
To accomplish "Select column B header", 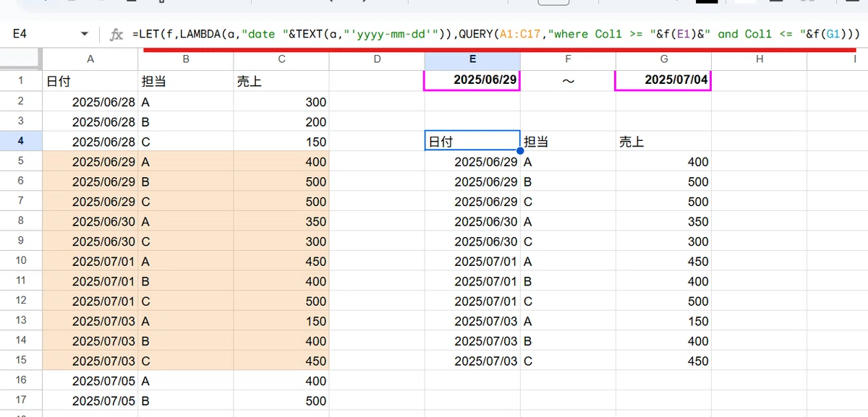I will click(186, 59).
